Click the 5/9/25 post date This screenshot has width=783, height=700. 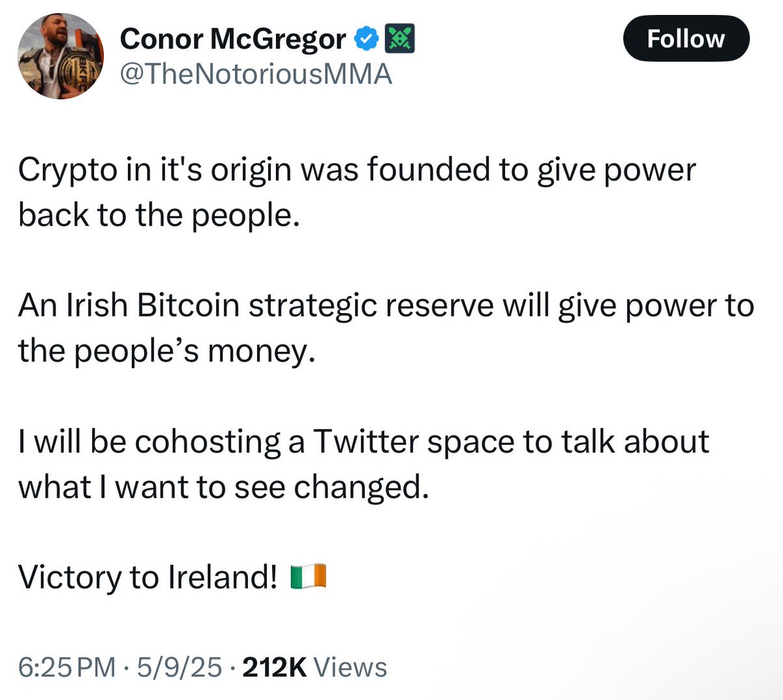(177, 667)
